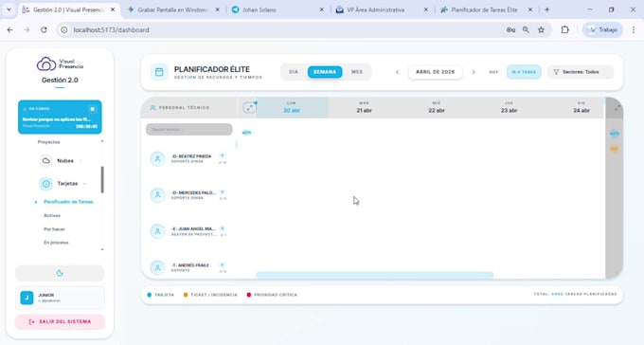The image size is (644, 345).
Task: Open the browser extensions puzzle icon
Action: [565, 30]
